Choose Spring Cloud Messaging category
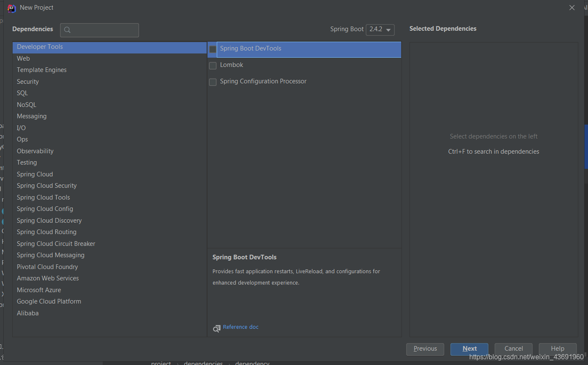The height and width of the screenshot is (365, 588). tap(109, 255)
